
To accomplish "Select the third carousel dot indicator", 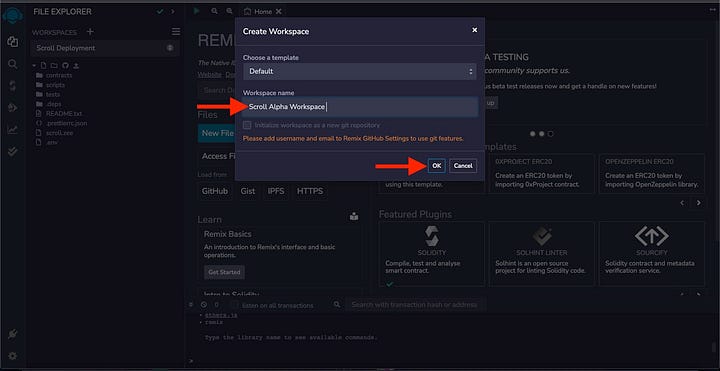I will click(x=551, y=134).
